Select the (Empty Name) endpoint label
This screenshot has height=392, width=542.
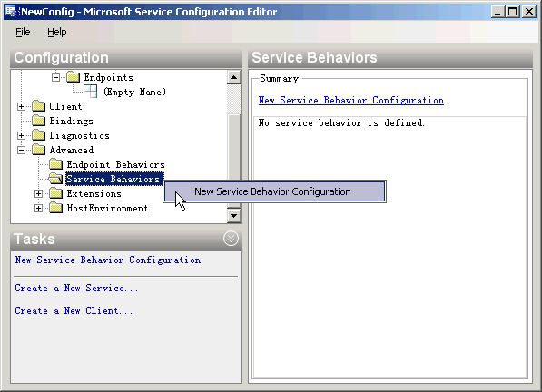(135, 92)
